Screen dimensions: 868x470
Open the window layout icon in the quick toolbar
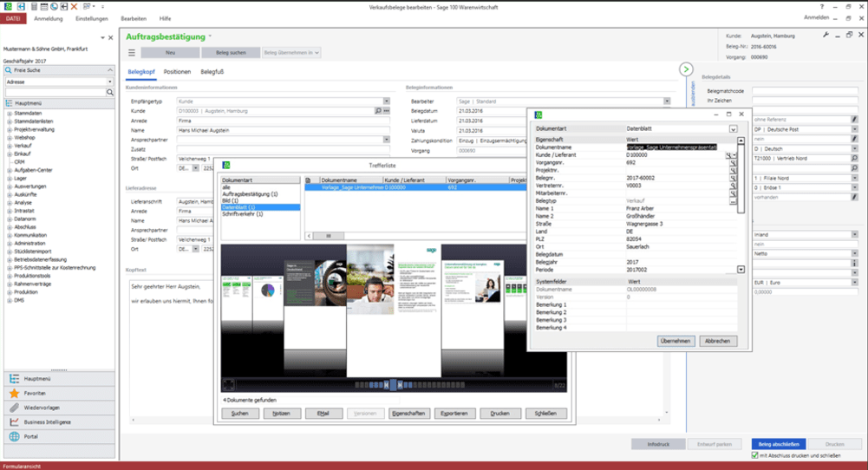(88, 7)
